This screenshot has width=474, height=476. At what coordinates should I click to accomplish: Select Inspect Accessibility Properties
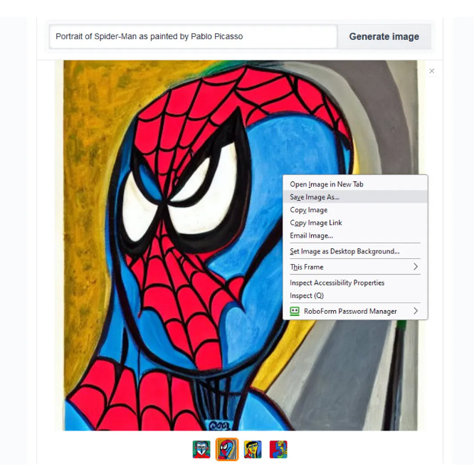point(355,282)
